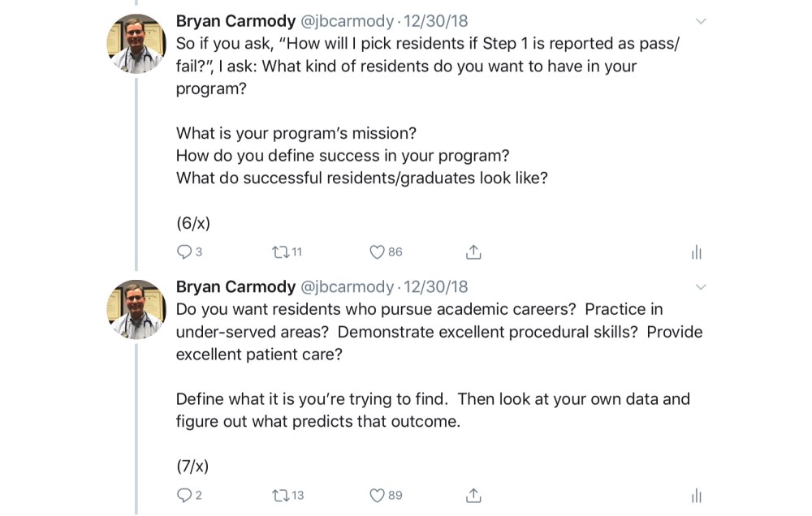Image resolution: width=812 pixels, height=516 pixels.
Task: Open Bryan Carmody name link in second tweet
Action: pos(235,286)
